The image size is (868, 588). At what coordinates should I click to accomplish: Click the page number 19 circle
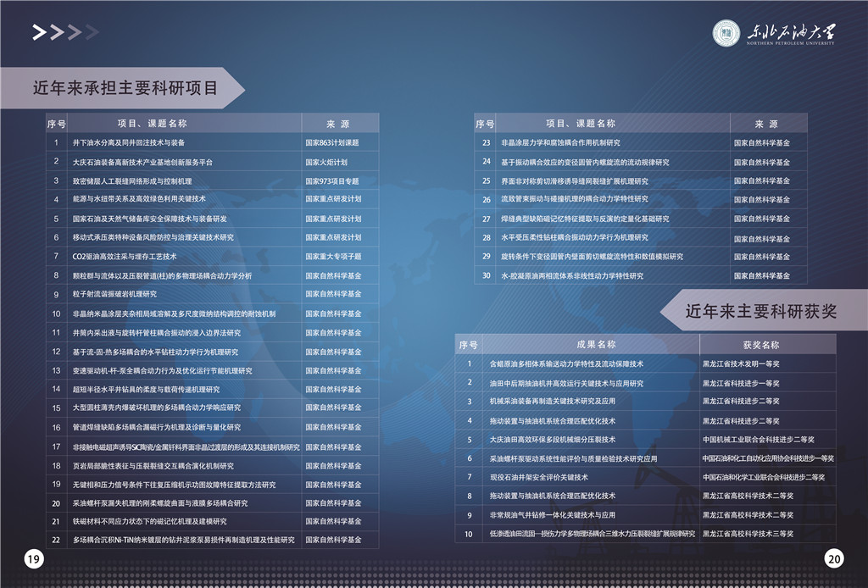tap(33, 557)
